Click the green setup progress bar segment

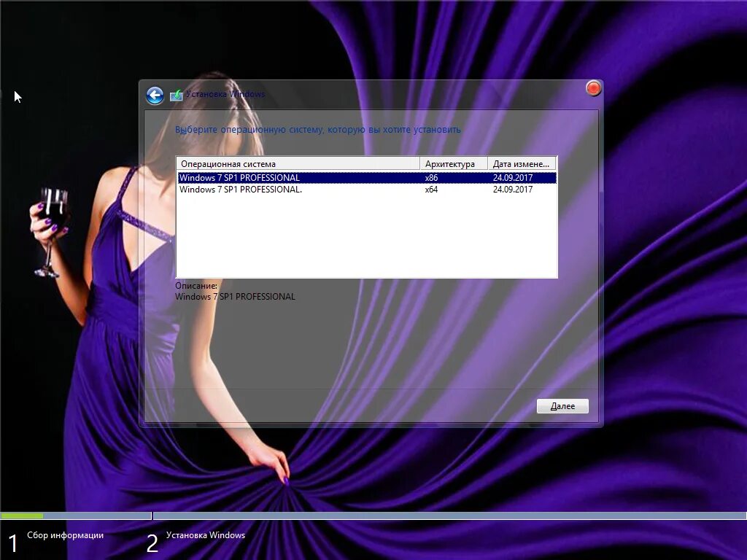click(22, 516)
